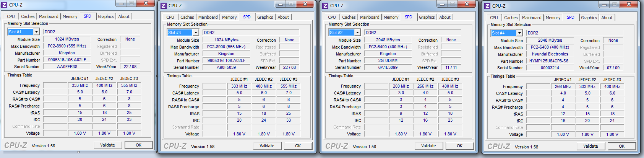The width and height of the screenshot is (644, 158).
Task: Open the Slot #1 memory slot dropdown
Action: (x=36, y=32)
